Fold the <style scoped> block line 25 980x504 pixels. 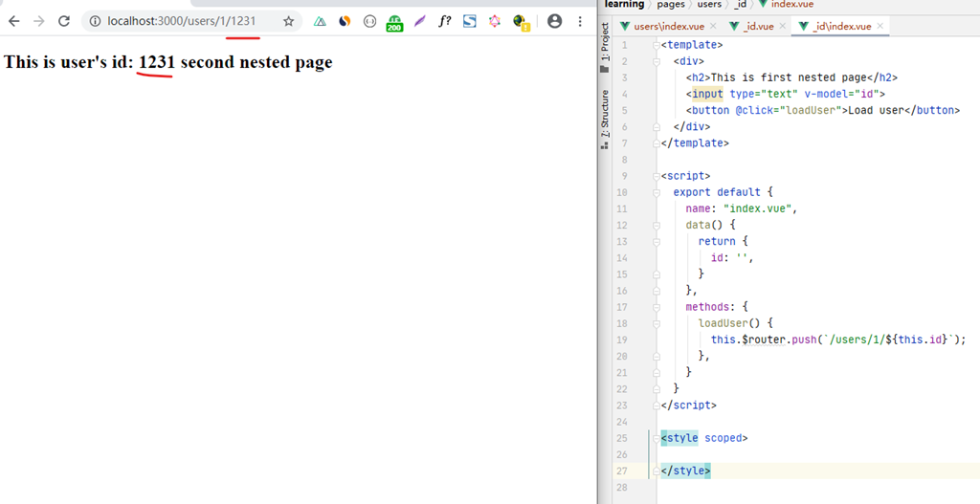[657, 438]
